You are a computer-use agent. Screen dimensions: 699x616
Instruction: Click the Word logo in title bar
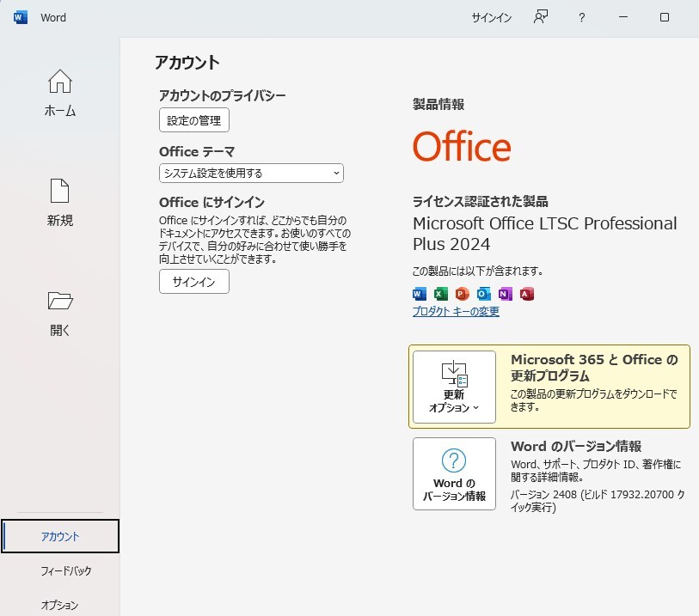coord(21,17)
